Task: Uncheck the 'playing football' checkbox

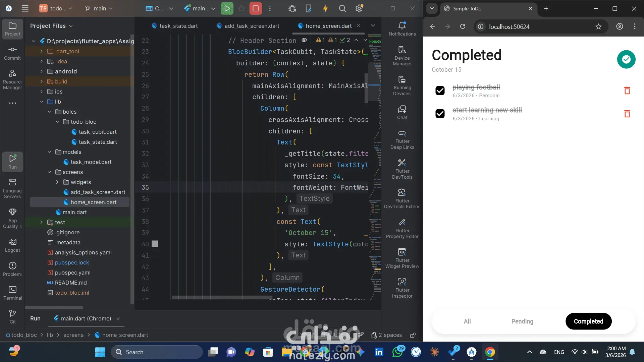Action: 440,90
